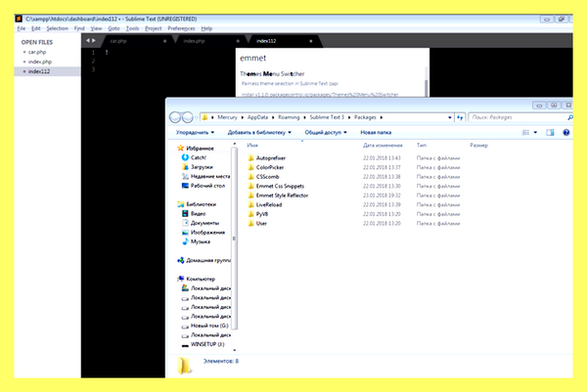The height and width of the screenshot is (392, 587).
Task: Click Roaming in the address breadcrumb
Action: pyautogui.click(x=289, y=117)
